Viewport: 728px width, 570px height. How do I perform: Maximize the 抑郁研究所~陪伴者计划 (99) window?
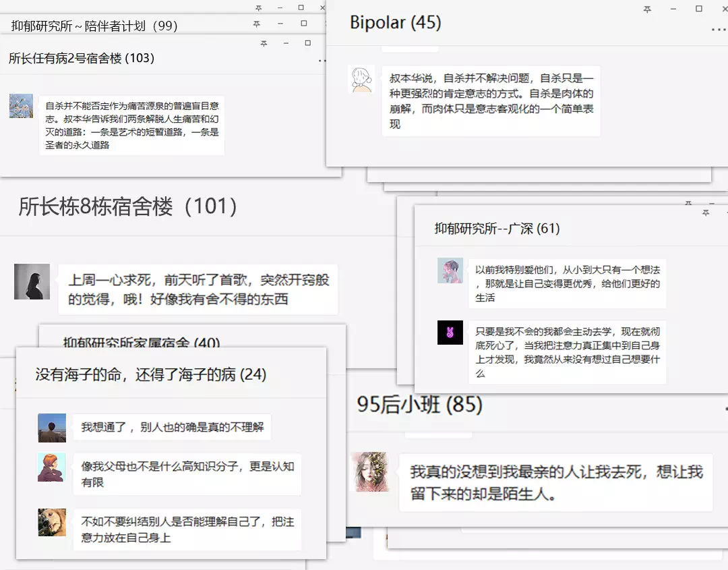(x=304, y=23)
